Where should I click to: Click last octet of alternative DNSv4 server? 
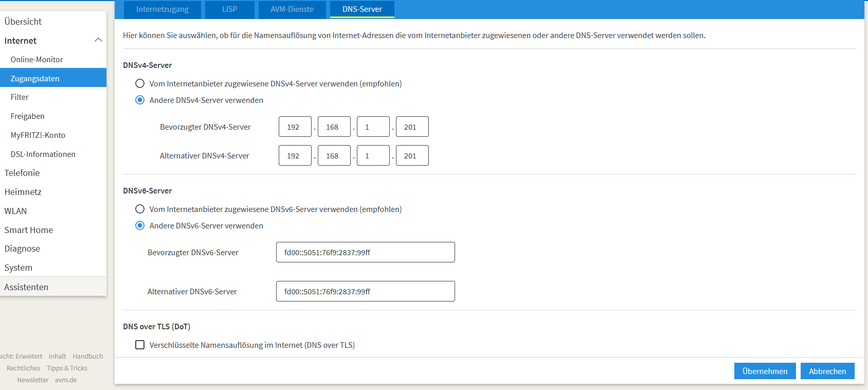click(412, 155)
